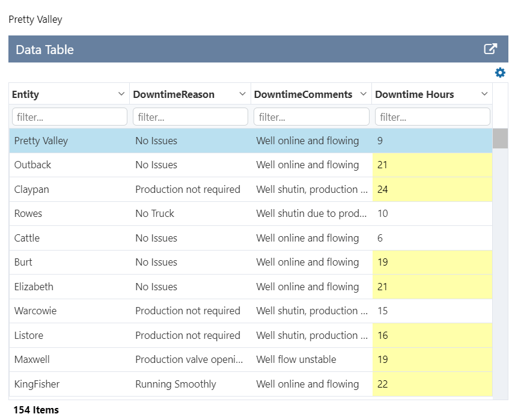
Task: Select the Maxwell row
Action: [x=180, y=359]
